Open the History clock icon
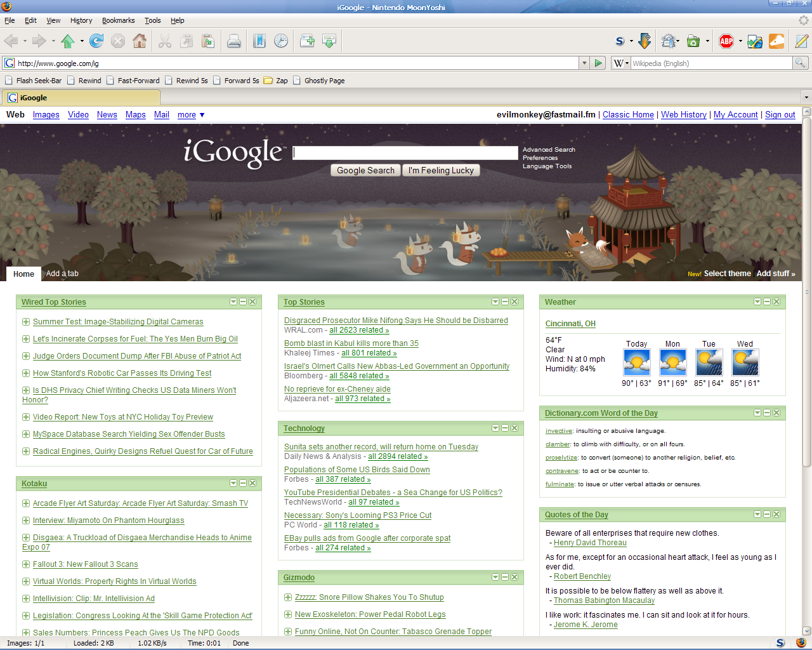 tap(281, 41)
